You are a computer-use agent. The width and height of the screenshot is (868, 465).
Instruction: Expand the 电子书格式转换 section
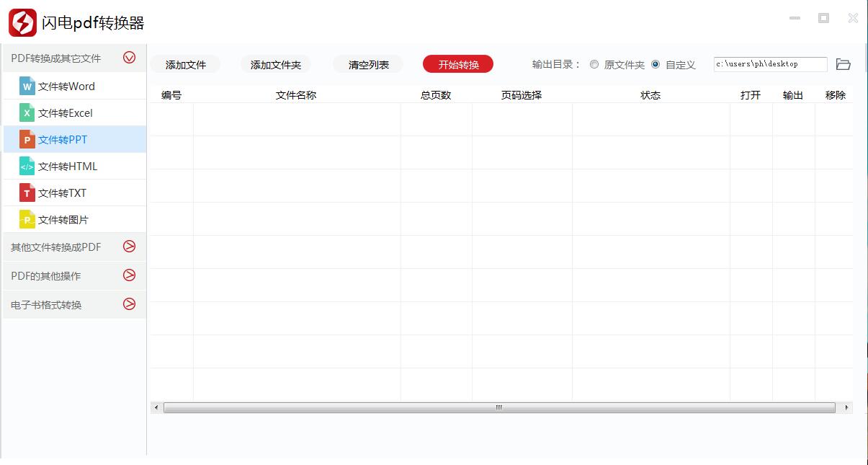130,304
